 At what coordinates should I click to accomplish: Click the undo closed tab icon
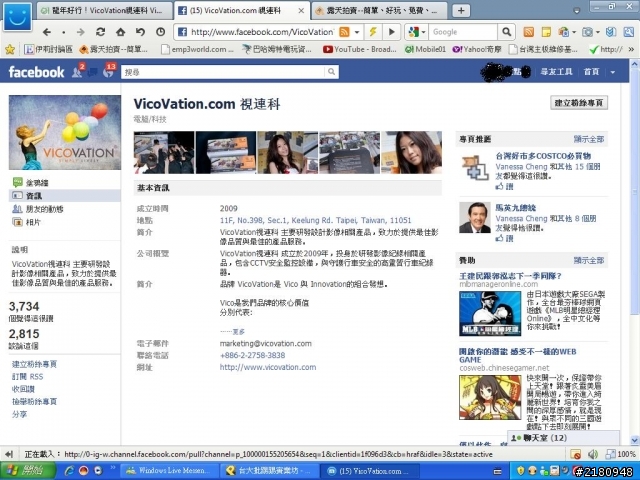(x=140, y=32)
